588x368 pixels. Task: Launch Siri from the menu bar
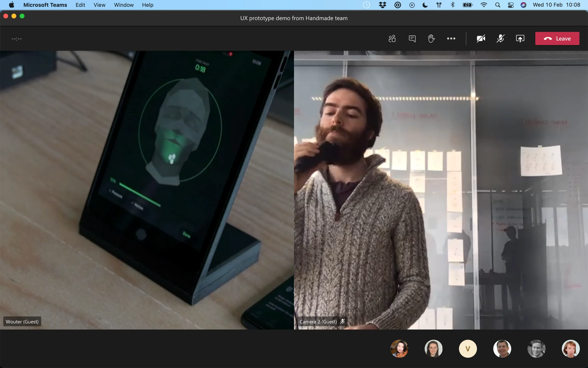(x=523, y=5)
